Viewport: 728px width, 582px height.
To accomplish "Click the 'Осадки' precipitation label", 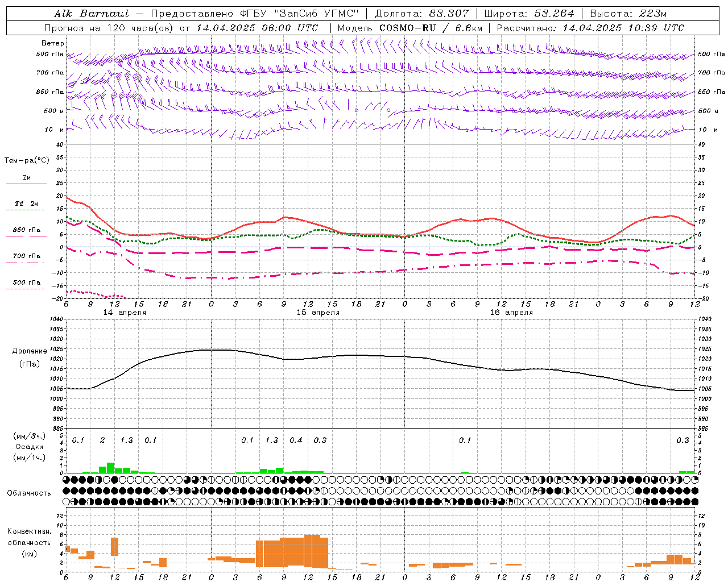I will 30,447.
